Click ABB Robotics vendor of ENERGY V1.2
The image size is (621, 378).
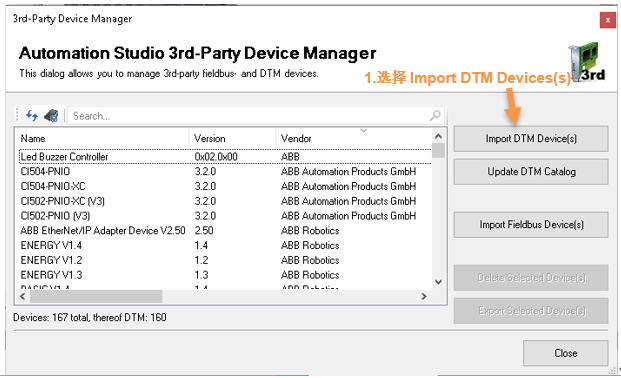coord(310,260)
